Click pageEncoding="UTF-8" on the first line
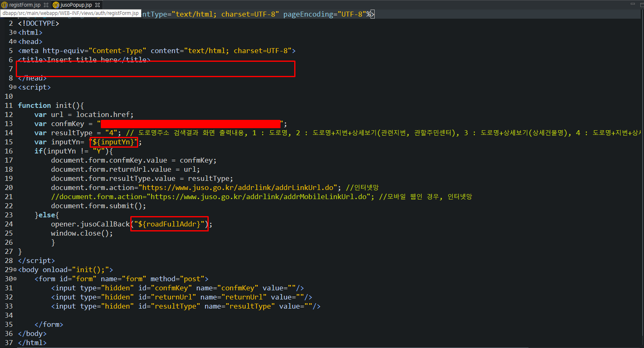This screenshot has height=348, width=644. [x=325, y=14]
